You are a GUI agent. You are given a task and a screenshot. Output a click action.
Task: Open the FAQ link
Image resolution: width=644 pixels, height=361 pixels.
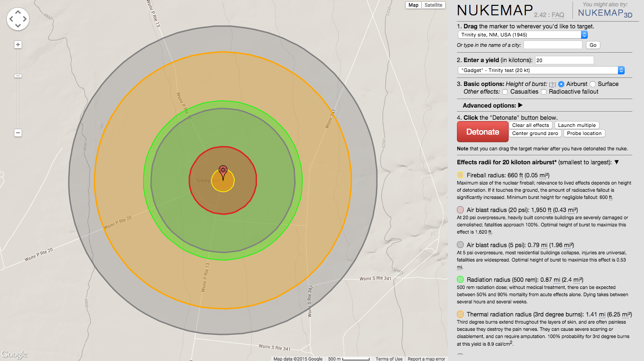click(558, 14)
